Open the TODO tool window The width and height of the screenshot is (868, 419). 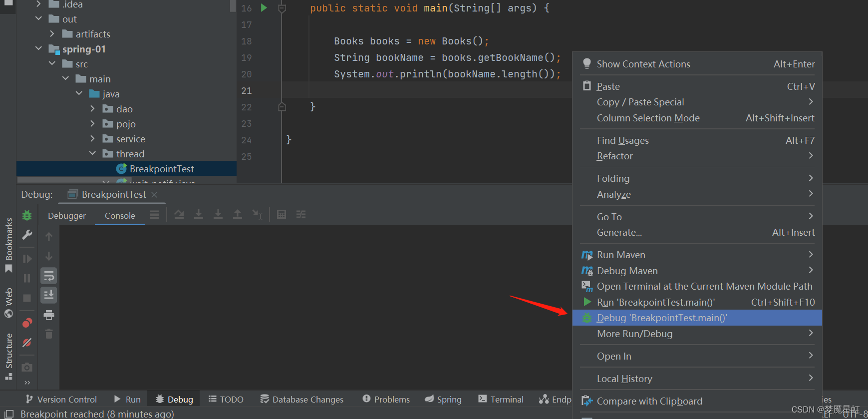click(x=226, y=400)
